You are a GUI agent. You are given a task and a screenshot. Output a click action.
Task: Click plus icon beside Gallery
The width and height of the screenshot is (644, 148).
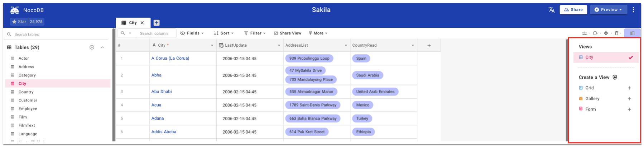(x=629, y=99)
